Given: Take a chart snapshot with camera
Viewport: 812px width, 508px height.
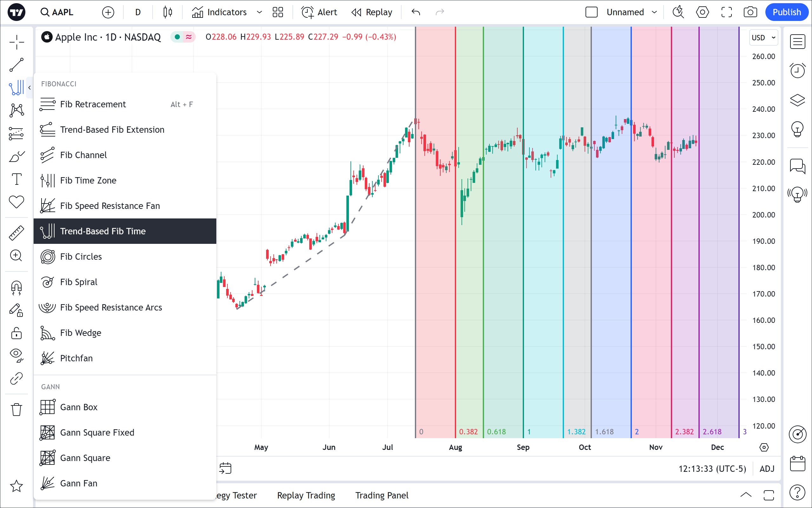Looking at the screenshot, I should (x=750, y=12).
